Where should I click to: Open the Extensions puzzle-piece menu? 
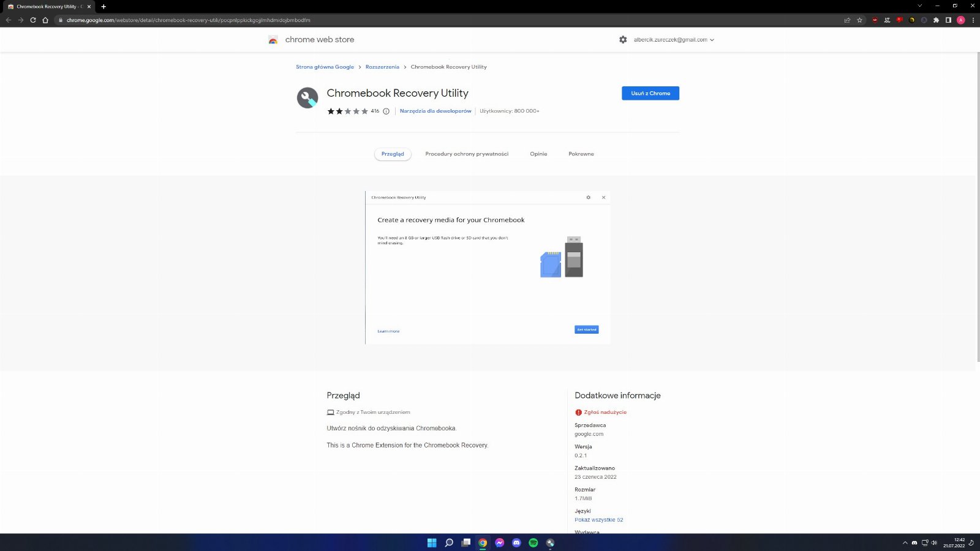tap(936, 20)
